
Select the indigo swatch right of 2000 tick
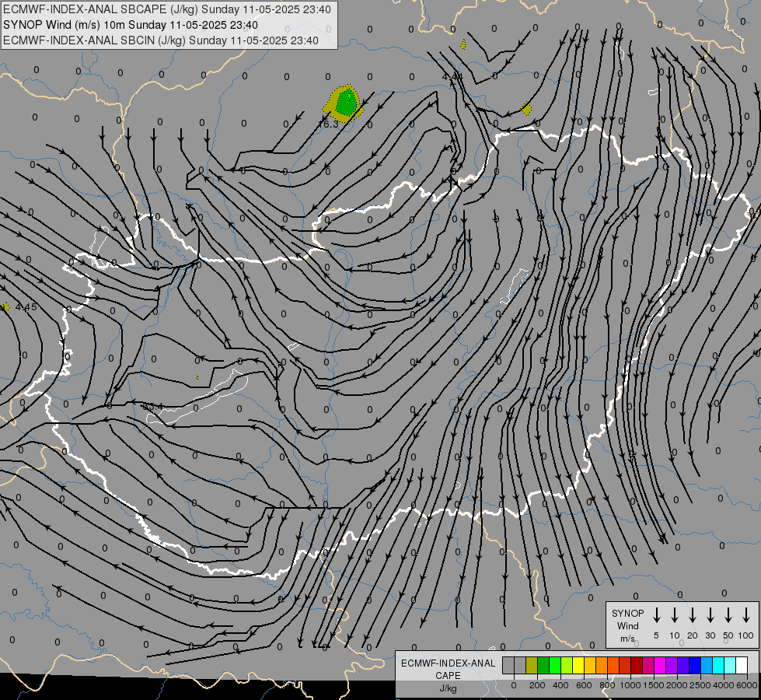(683, 665)
